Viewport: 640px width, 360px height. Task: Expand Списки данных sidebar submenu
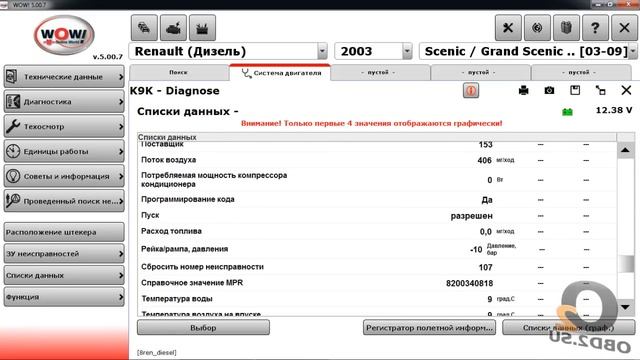(x=64, y=275)
